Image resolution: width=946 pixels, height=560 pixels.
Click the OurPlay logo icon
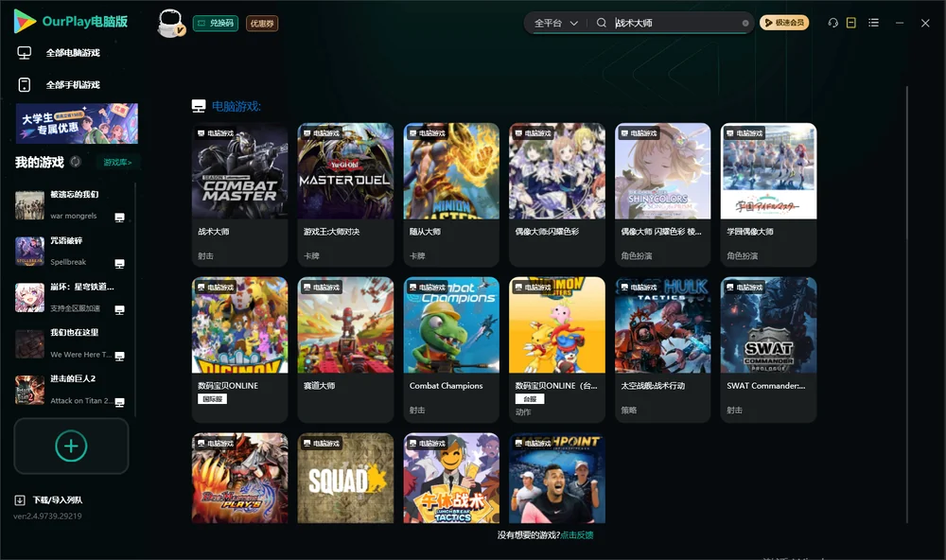pyautogui.click(x=25, y=21)
